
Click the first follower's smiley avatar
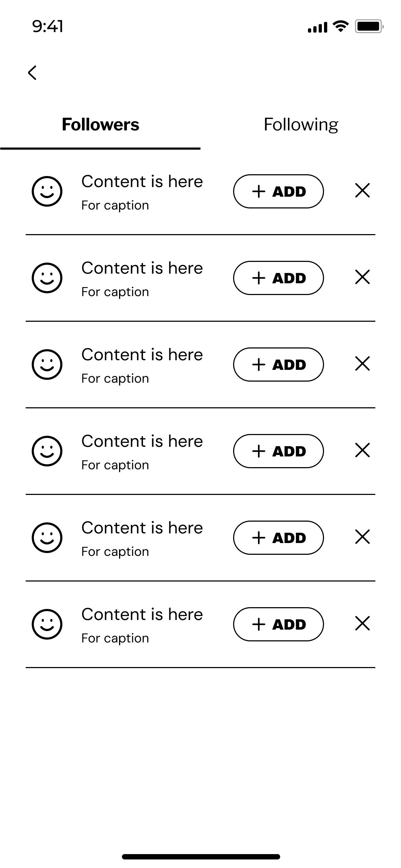click(x=47, y=191)
